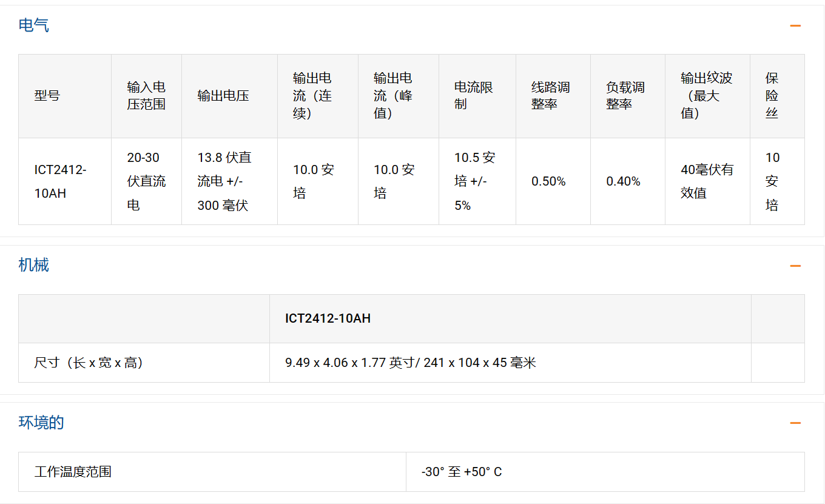Click the 0.40% load regulation value
Viewport: 825px width, 504px height.
pos(623,181)
